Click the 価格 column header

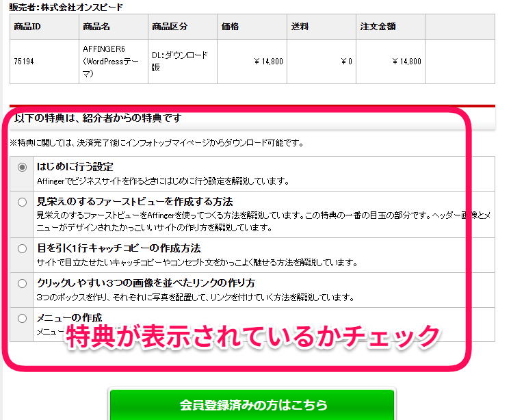pyautogui.click(x=231, y=27)
